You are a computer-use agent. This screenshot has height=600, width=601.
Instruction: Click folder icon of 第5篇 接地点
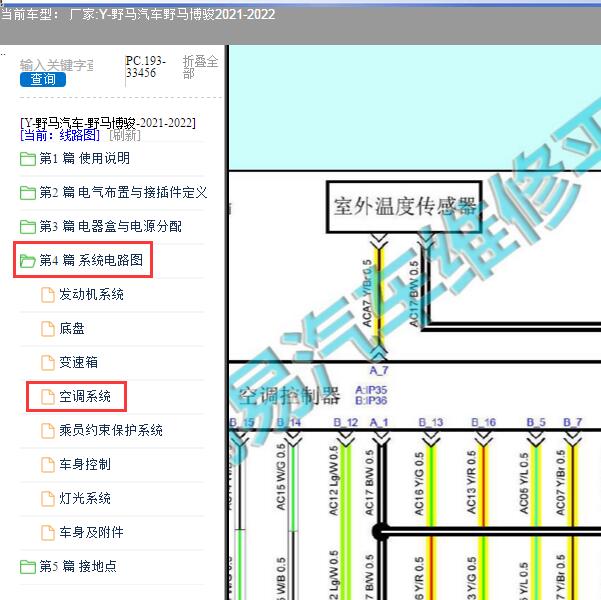tap(28, 567)
